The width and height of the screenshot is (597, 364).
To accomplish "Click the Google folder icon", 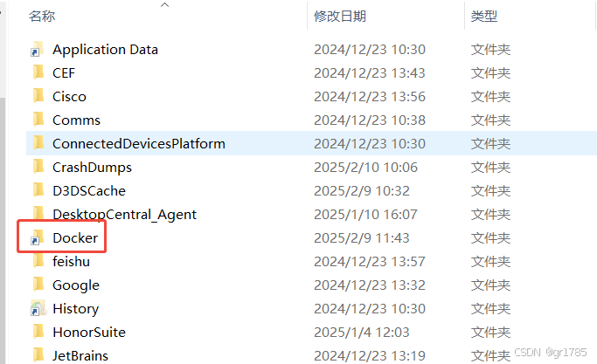I will click(38, 284).
